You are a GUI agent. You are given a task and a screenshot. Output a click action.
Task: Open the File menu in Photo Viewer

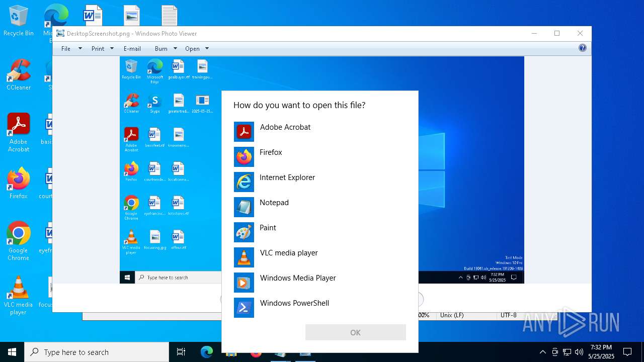pyautogui.click(x=66, y=49)
